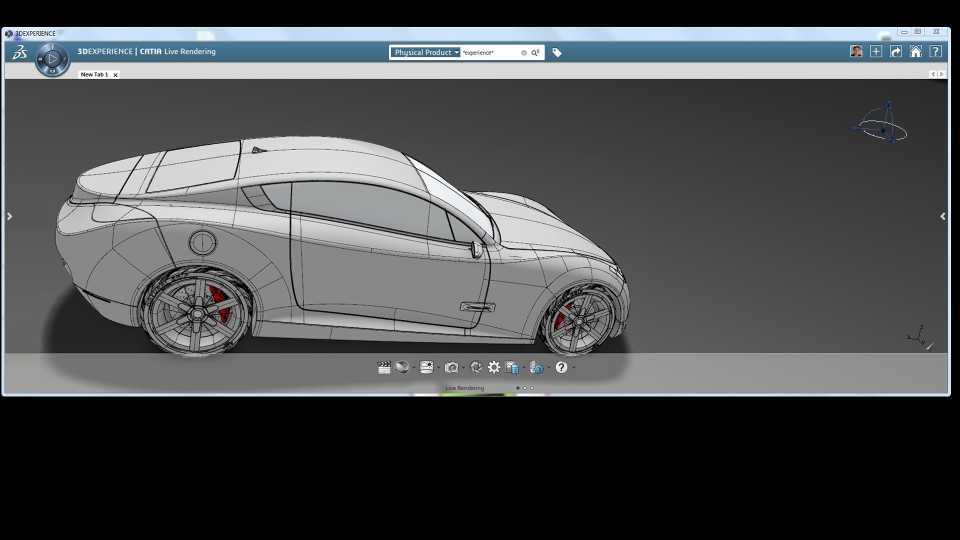Open the user profile picture

(856, 52)
